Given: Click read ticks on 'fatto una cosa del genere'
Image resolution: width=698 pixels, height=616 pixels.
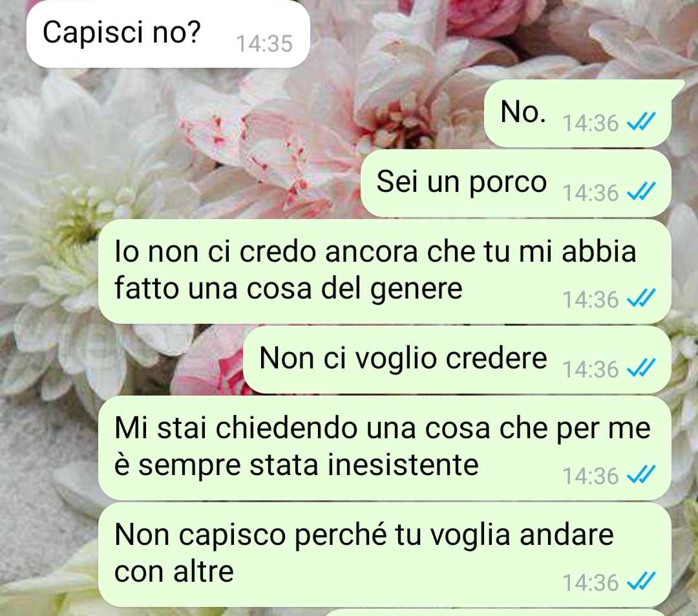Looking at the screenshot, I should (x=641, y=298).
